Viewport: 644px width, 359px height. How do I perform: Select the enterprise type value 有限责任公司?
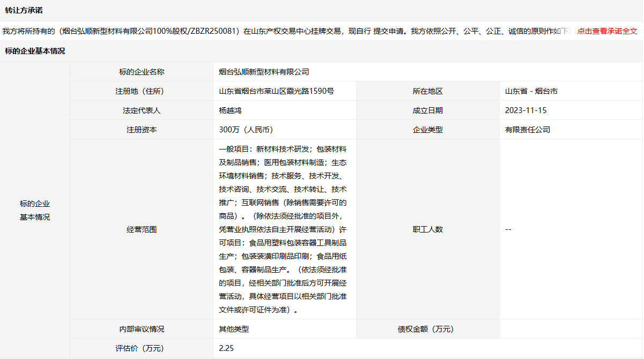(x=527, y=130)
